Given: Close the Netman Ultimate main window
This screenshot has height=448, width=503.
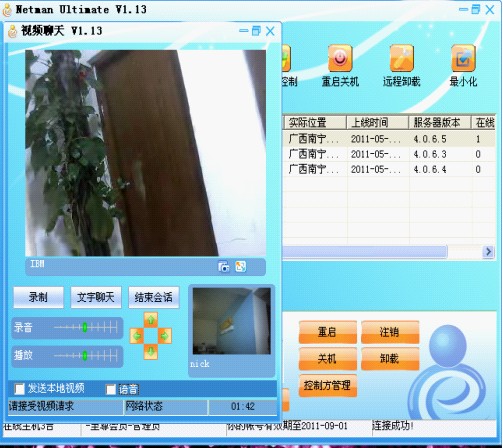Looking at the screenshot, I should point(490,10).
